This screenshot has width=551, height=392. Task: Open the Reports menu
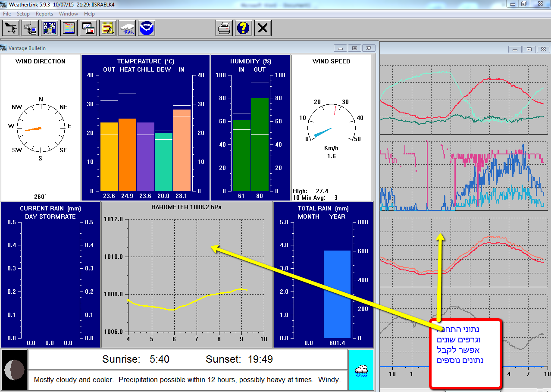coord(44,14)
